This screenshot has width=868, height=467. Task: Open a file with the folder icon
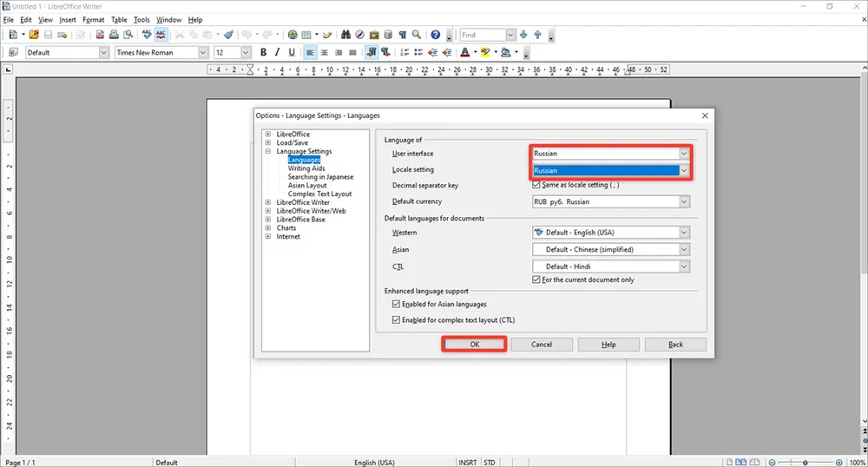tap(34, 35)
